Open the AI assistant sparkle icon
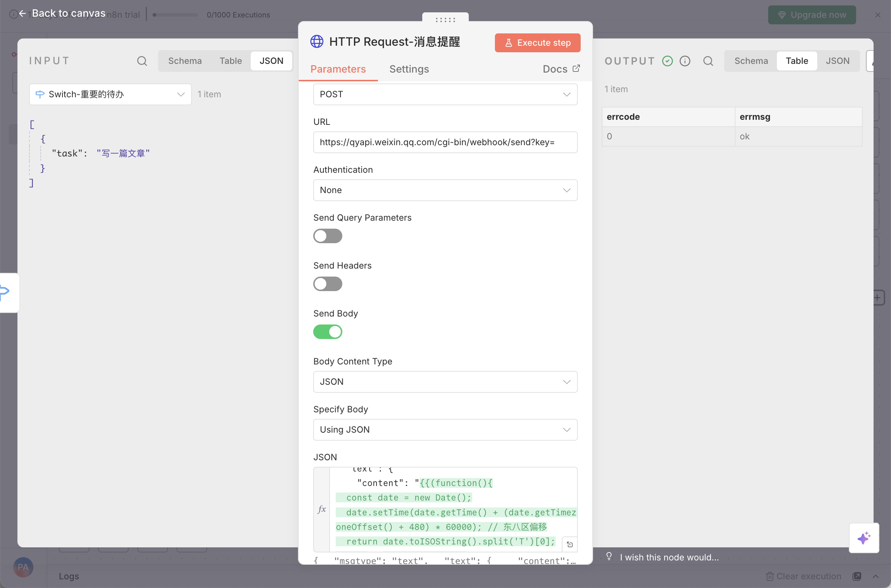The width and height of the screenshot is (891, 588). coord(864,538)
